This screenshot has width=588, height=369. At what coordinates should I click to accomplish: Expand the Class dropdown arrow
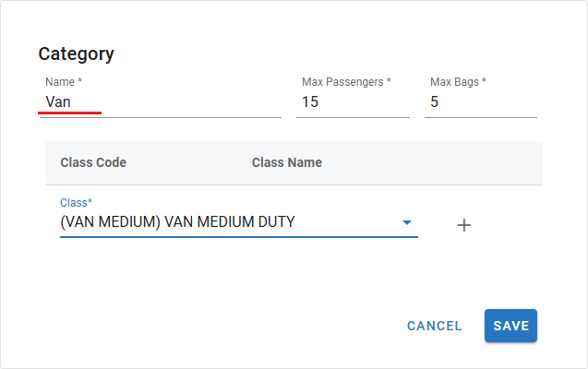(406, 222)
